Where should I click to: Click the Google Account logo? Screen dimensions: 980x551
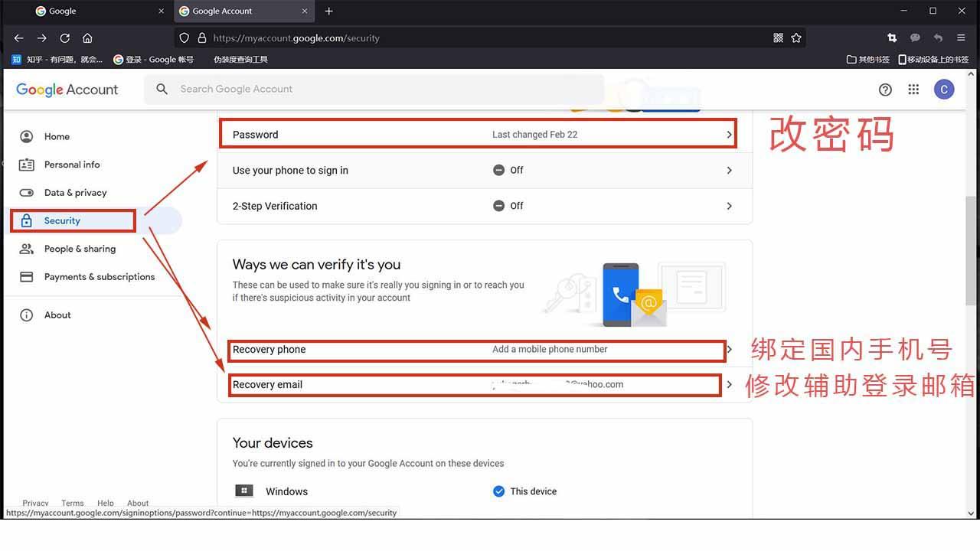point(67,90)
